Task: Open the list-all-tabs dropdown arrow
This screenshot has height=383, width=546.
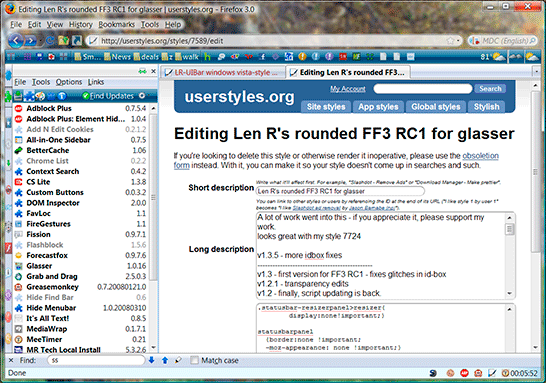Action: (x=536, y=72)
